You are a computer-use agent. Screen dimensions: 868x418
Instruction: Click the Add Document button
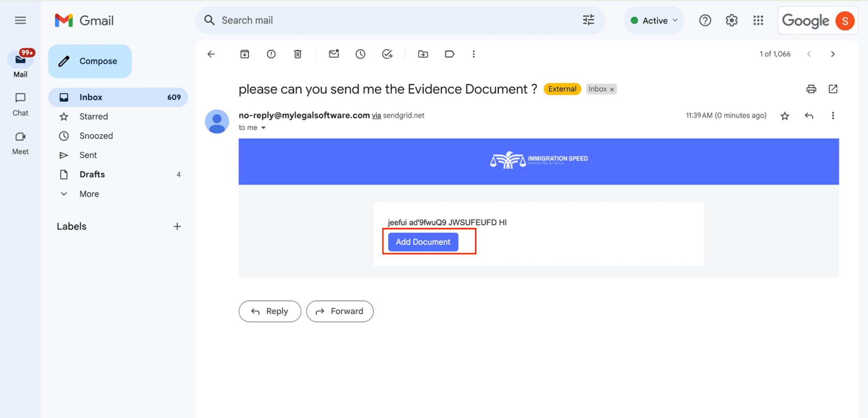(423, 242)
